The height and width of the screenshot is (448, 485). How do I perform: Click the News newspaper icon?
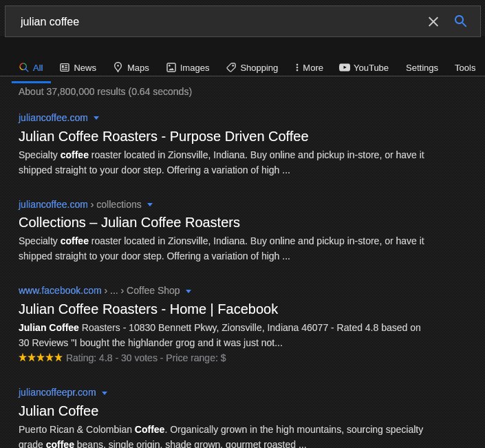(65, 67)
